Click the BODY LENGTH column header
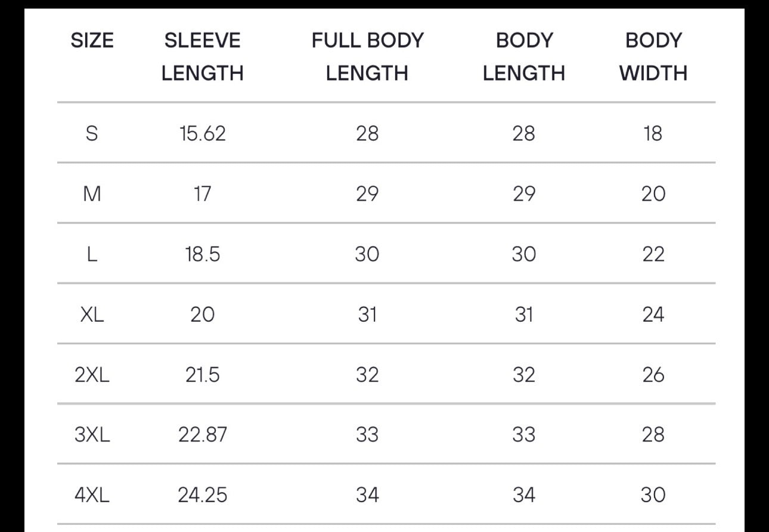Viewport: 769px width, 532px height. 523,57
